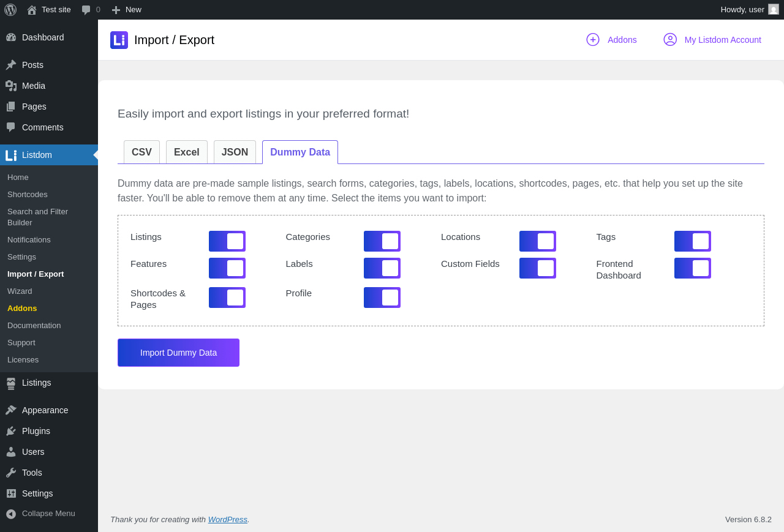Click the Test site home icon

[32, 10]
